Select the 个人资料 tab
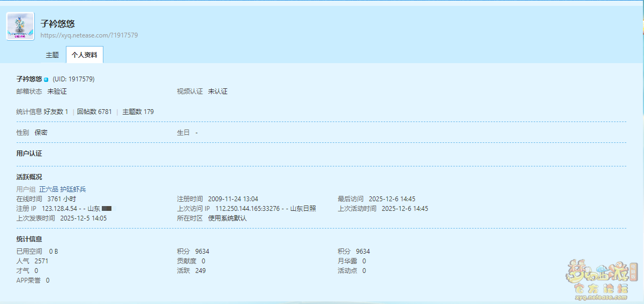The width and height of the screenshot is (644, 304). click(x=85, y=55)
